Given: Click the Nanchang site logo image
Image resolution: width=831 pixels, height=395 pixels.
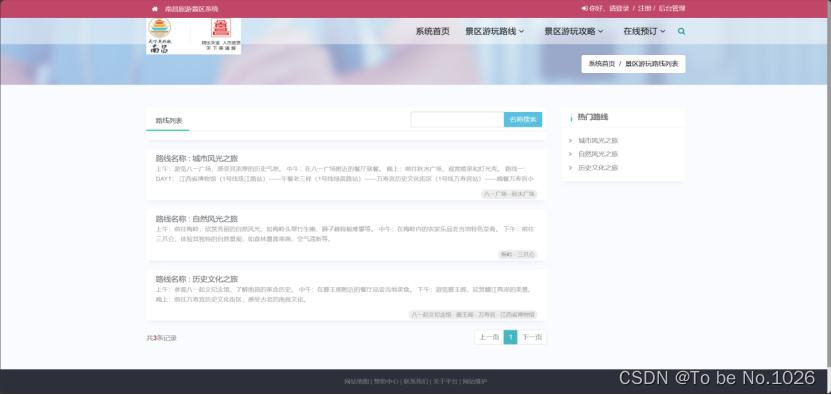Looking at the screenshot, I should 193,36.
